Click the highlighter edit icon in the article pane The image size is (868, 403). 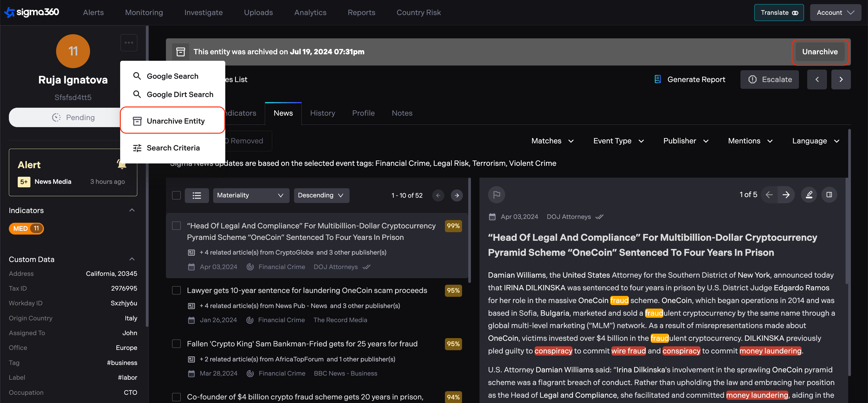click(x=809, y=195)
